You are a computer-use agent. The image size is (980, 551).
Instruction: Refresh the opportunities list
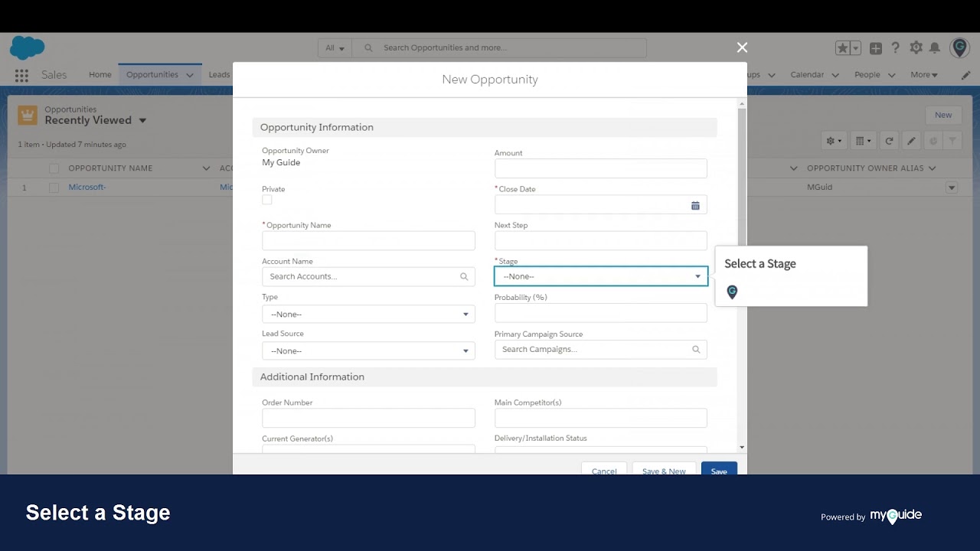click(x=889, y=141)
